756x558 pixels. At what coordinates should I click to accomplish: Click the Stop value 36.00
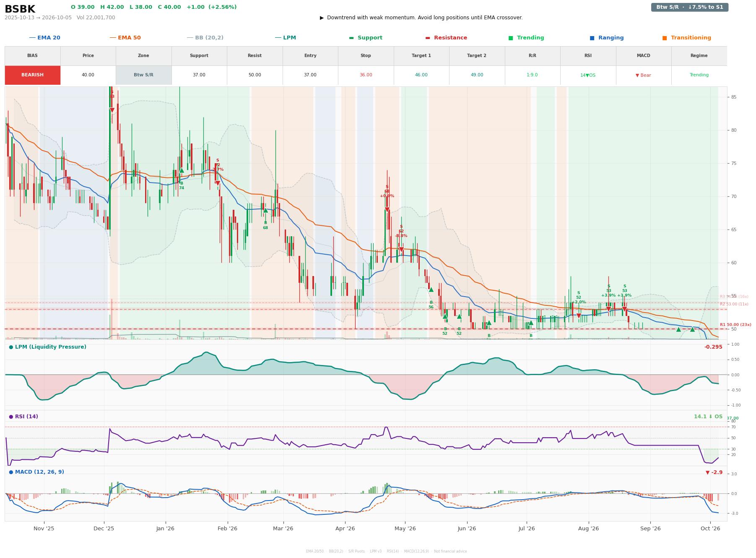pyautogui.click(x=366, y=75)
